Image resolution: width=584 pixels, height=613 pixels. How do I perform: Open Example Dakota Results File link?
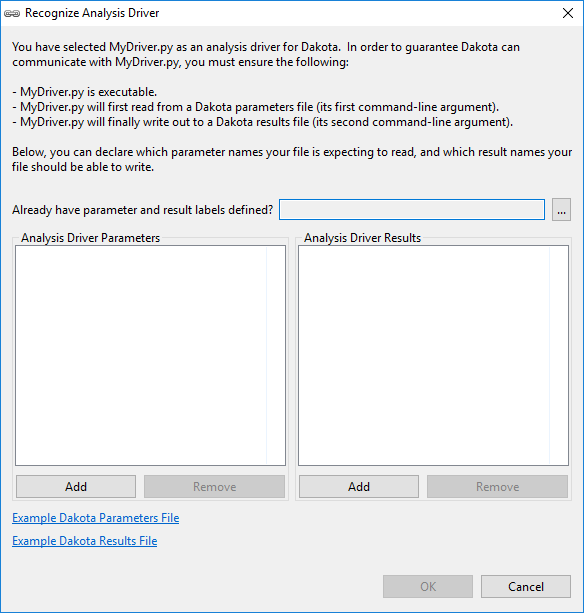[x=84, y=541]
